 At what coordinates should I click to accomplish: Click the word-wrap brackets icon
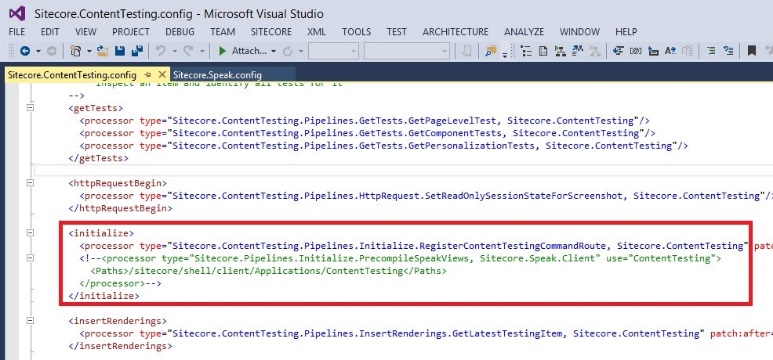pos(636,51)
